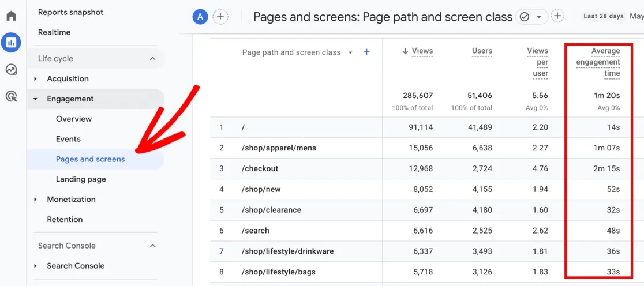Image resolution: width=644 pixels, height=286 pixels.
Task: Open the Advertising icon in left rail
Action: [11, 96]
